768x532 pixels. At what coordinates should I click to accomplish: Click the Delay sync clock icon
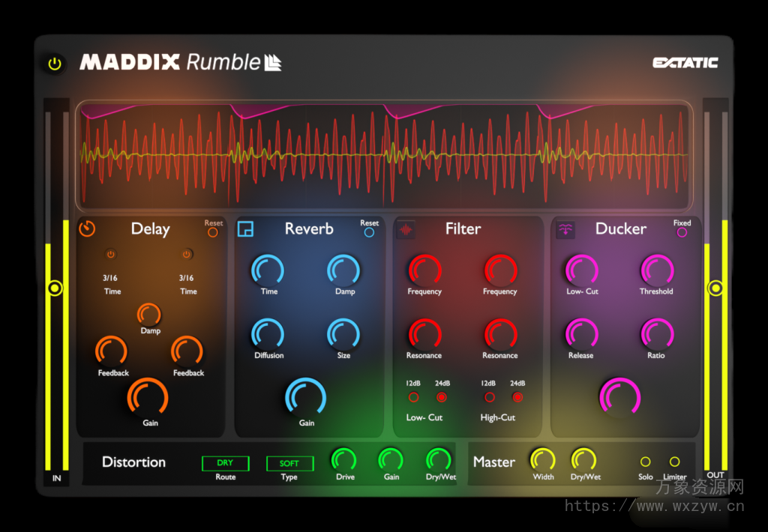(87, 230)
